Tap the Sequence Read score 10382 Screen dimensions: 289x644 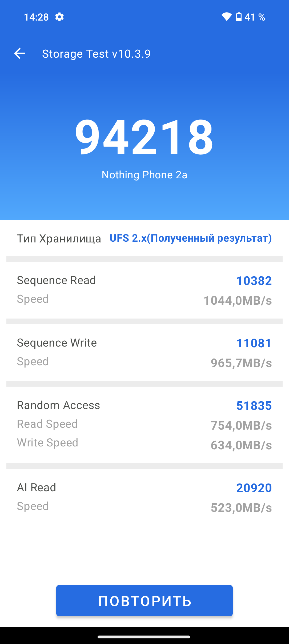click(254, 281)
